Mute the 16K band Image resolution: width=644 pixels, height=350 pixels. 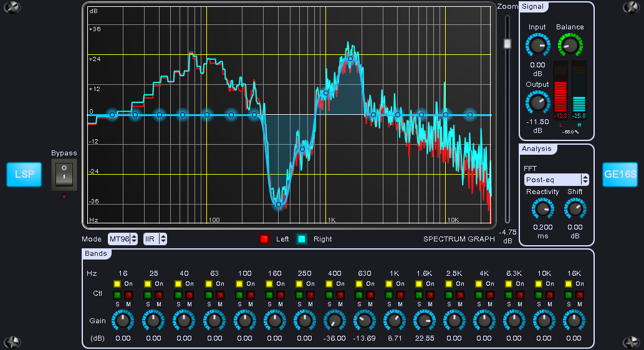(x=580, y=295)
